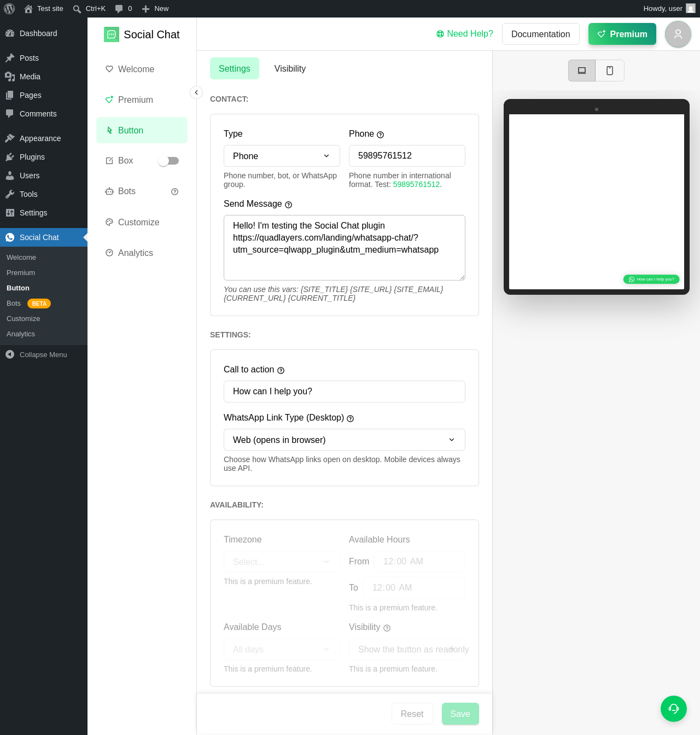Click the help icon beside Bots
Screen dimensions: 700x735
175,191
